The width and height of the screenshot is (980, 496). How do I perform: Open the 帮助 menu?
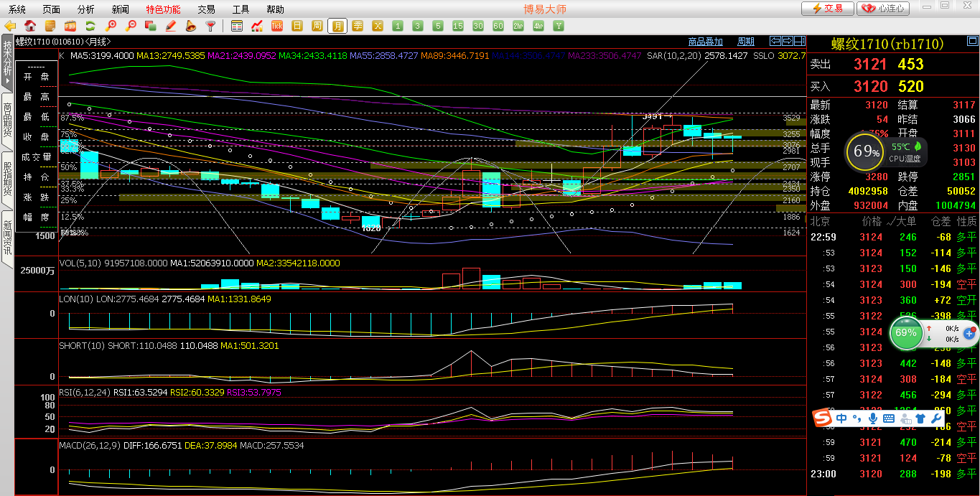click(x=275, y=9)
